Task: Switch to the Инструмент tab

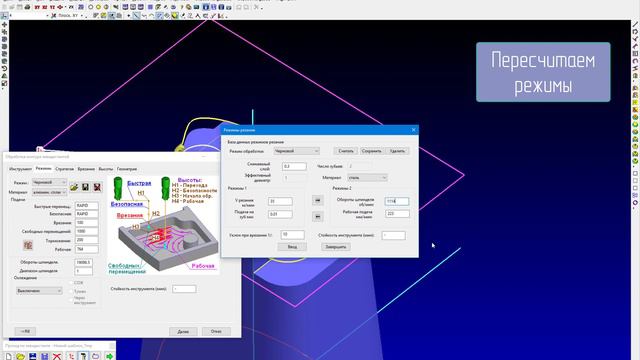Action: pyautogui.click(x=20, y=169)
